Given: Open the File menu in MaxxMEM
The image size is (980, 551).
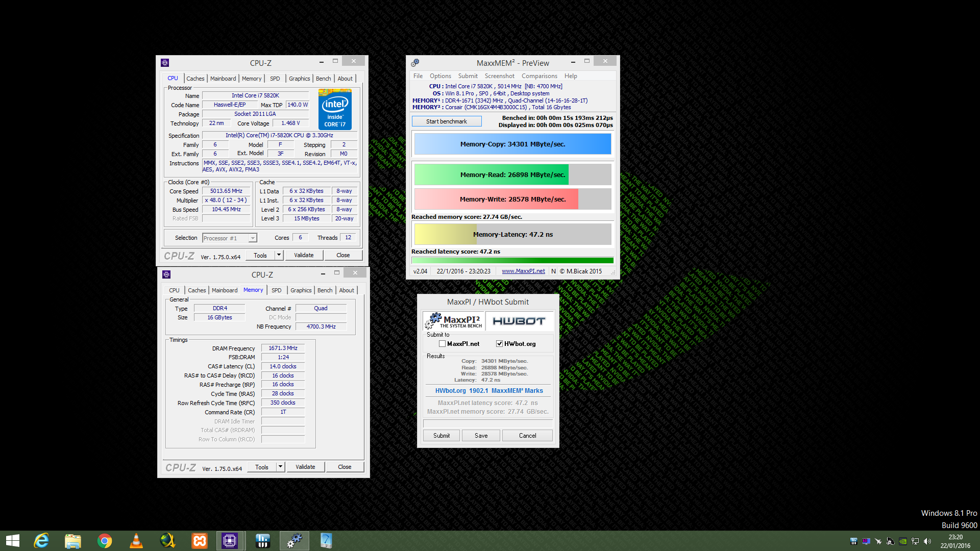Looking at the screenshot, I should click(418, 76).
